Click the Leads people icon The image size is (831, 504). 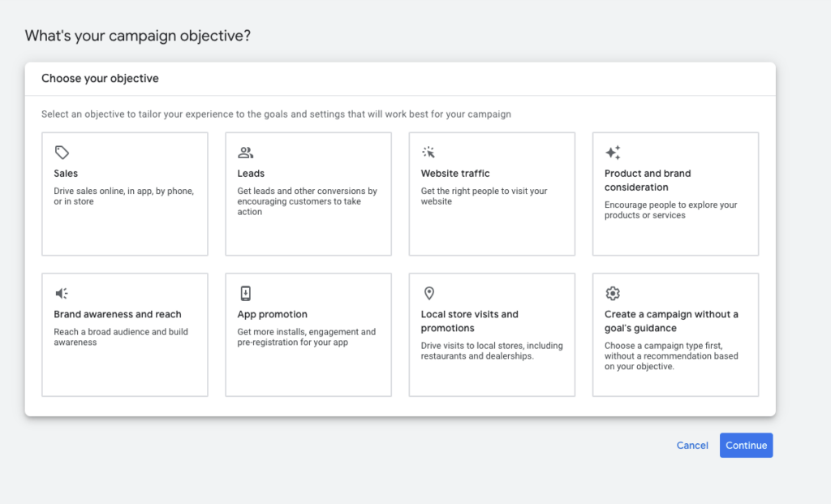point(246,151)
